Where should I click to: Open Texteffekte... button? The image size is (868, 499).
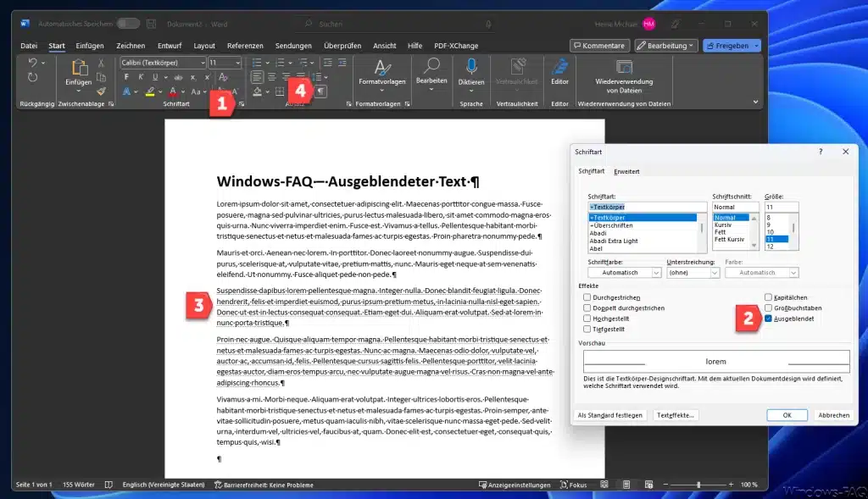(x=676, y=415)
